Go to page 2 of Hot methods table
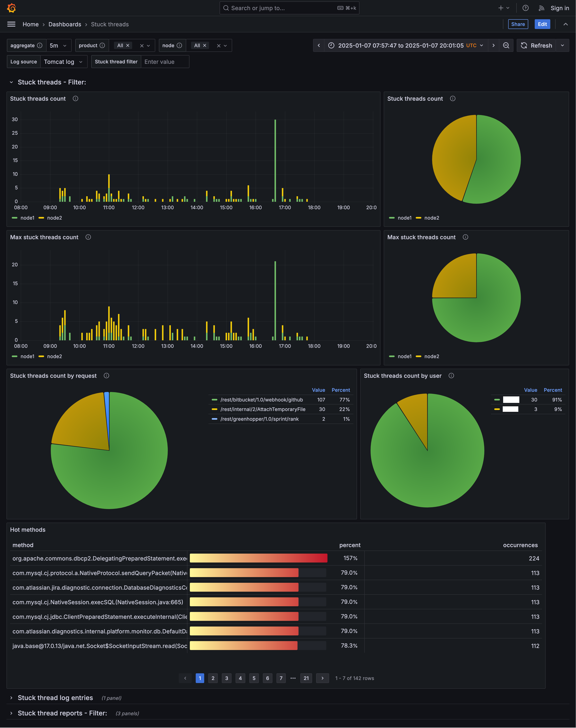 pos(213,678)
